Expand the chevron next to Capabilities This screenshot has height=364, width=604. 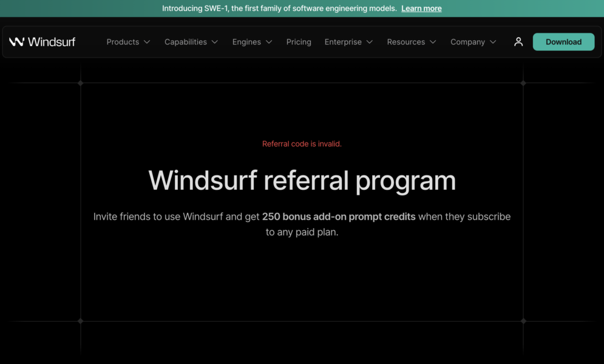coord(214,42)
